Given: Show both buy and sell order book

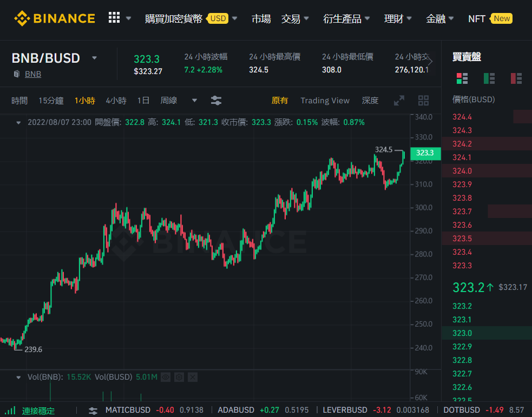Looking at the screenshot, I should (x=462, y=78).
